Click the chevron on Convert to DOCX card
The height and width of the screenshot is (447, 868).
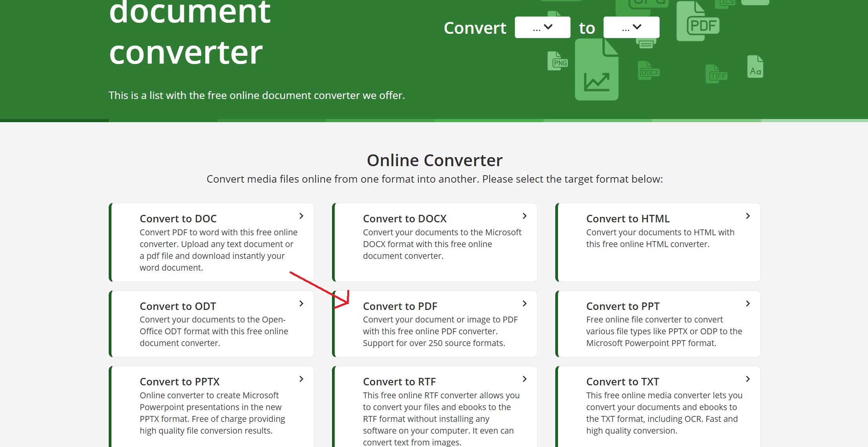[525, 216]
